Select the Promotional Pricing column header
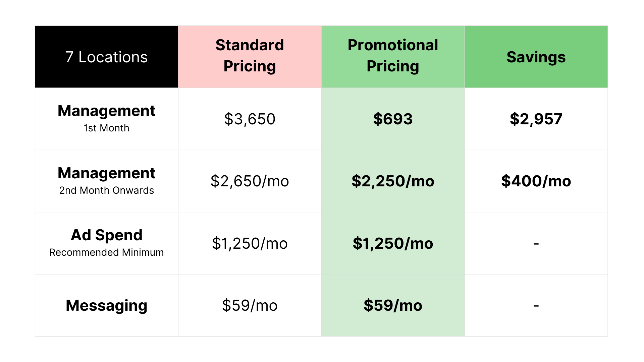The image size is (644, 362). point(393,57)
